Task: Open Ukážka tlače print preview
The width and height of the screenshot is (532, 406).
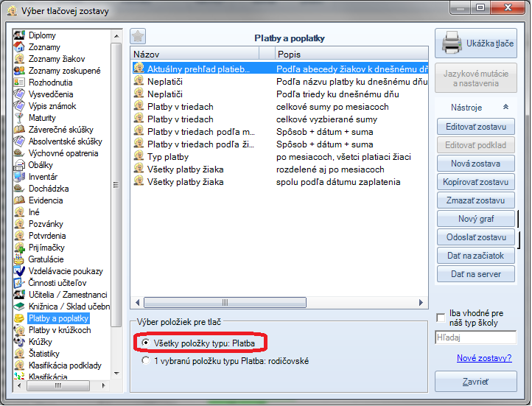Action: click(476, 43)
